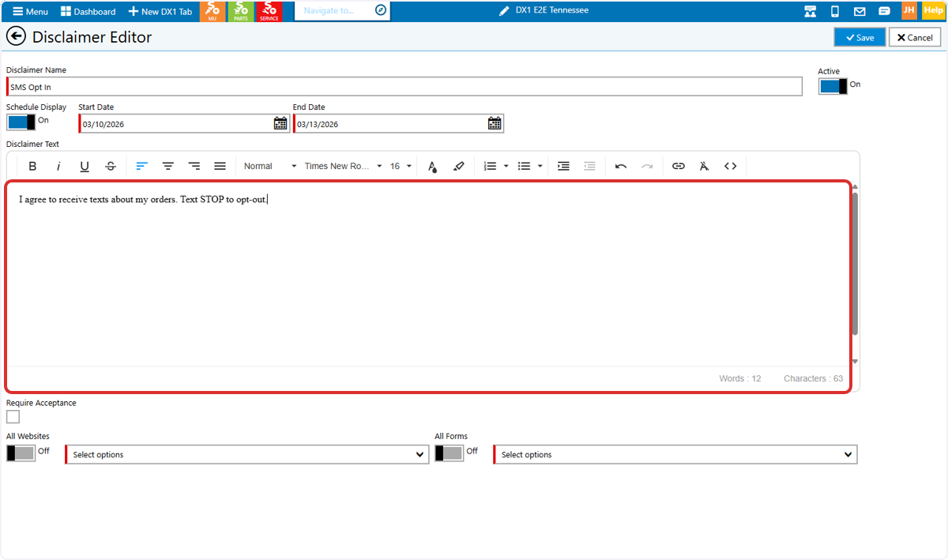Expand the bulleted list style arrow
The height and width of the screenshot is (560, 948).
click(x=540, y=166)
